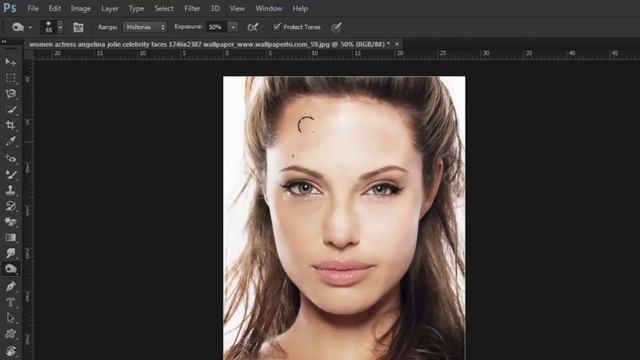Select the Eyedropper tool
The width and height of the screenshot is (640, 360).
(x=11, y=142)
